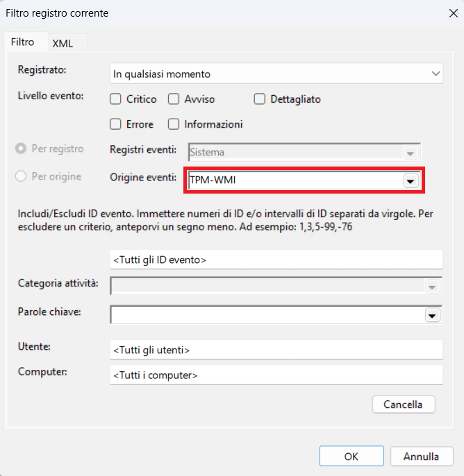Check the Avviso event level

tap(174, 99)
